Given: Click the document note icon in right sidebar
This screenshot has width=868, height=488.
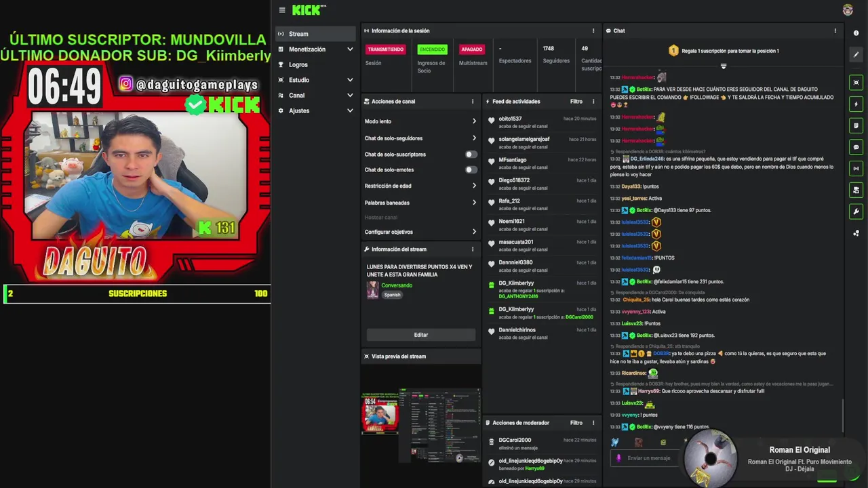Looking at the screenshot, I should pyautogui.click(x=856, y=125).
